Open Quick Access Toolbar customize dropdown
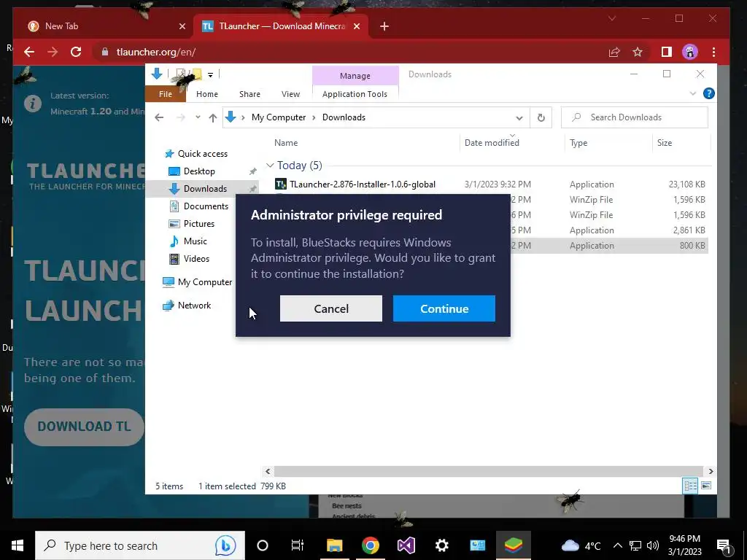 click(x=210, y=75)
